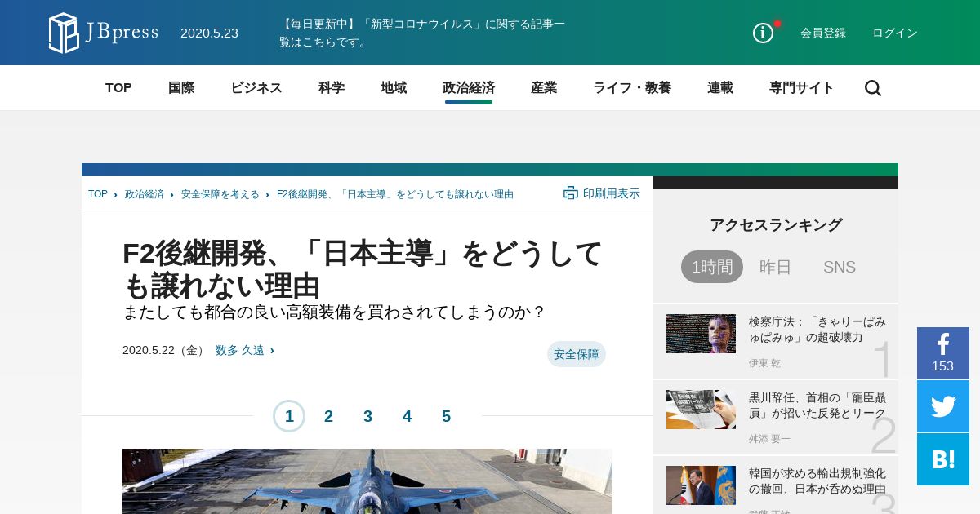The image size is (980, 514).
Task: Open the information notification icon
Action: point(763,33)
